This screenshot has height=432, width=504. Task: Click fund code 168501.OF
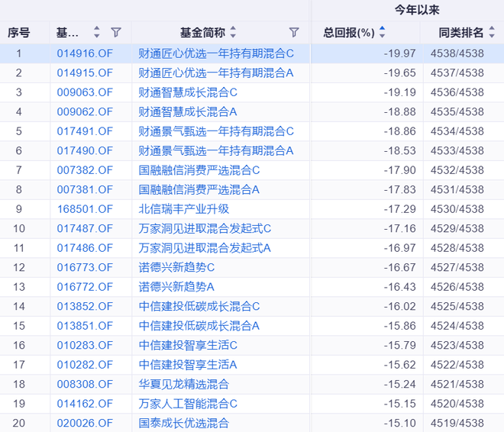[x=84, y=208]
